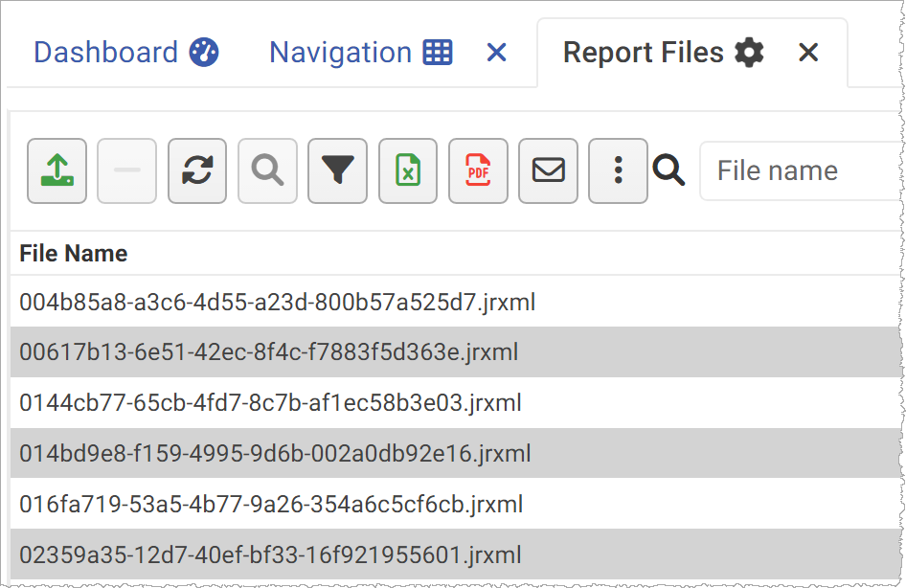
Task: Select file 016fa719-53a5-4b77-9a26-354a6c5cf6cb.jrxml
Action: pos(455,505)
